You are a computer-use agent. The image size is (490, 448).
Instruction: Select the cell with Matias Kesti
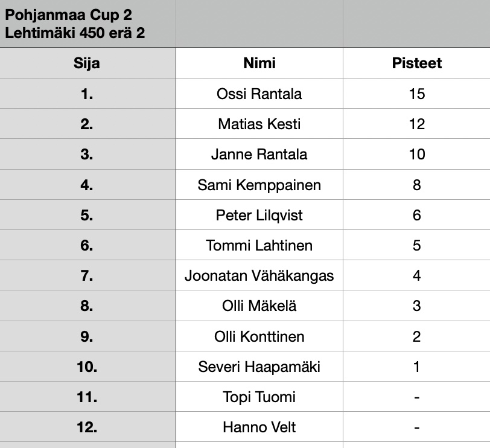click(259, 124)
